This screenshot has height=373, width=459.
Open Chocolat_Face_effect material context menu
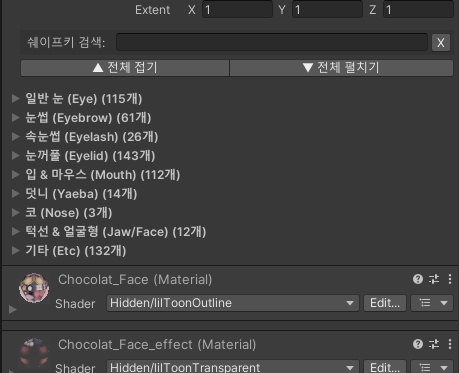450,344
